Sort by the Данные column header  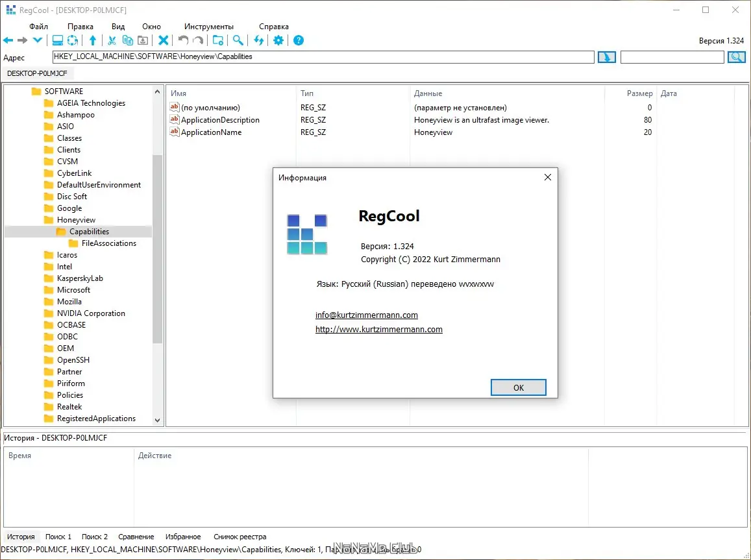point(428,93)
